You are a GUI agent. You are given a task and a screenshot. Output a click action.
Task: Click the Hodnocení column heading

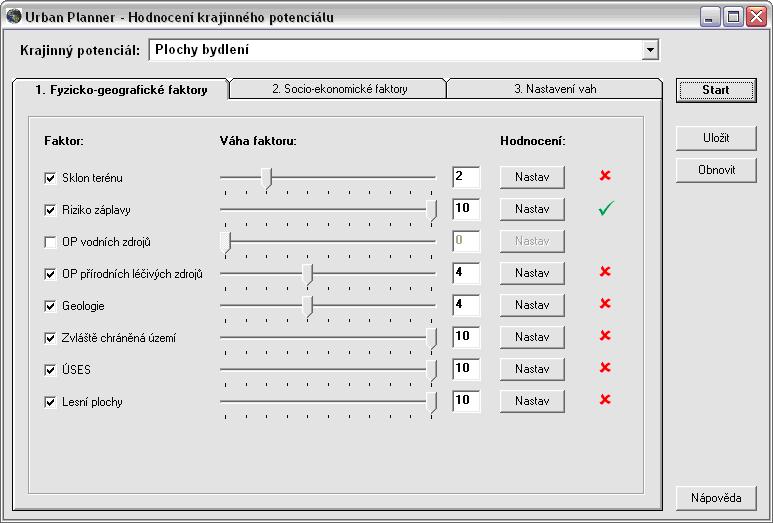click(533, 141)
